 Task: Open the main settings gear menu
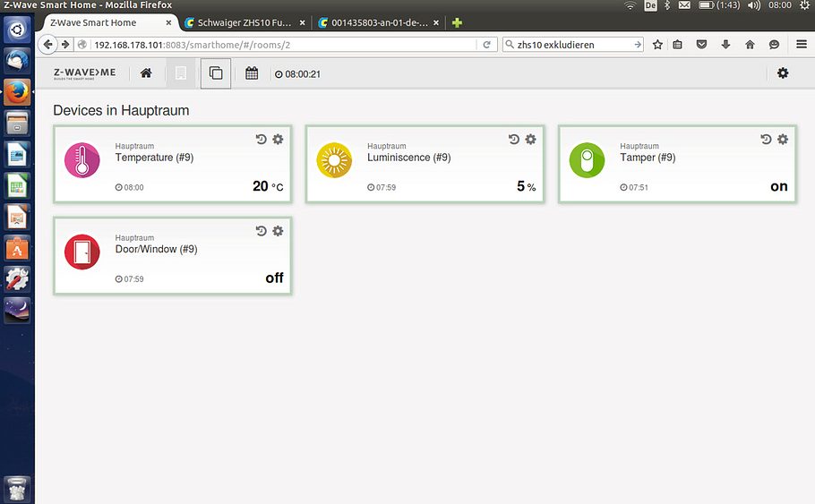[783, 73]
